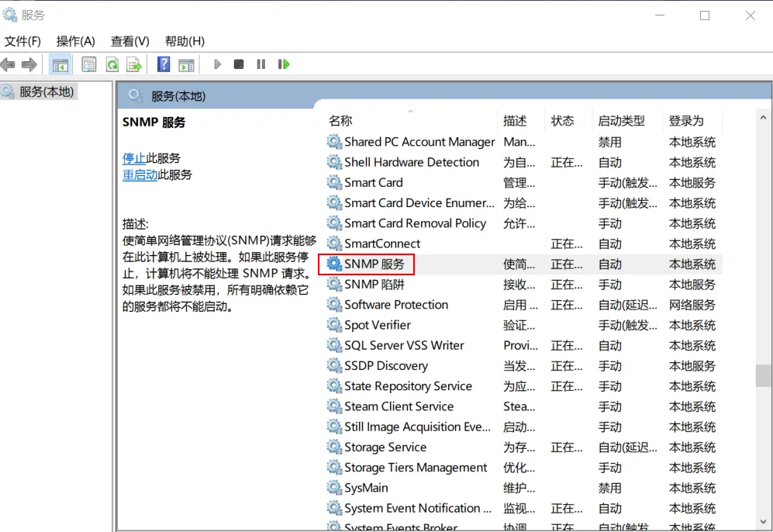Click the Restart Service toolbar icon
This screenshot has height=532, width=773.
[284, 64]
